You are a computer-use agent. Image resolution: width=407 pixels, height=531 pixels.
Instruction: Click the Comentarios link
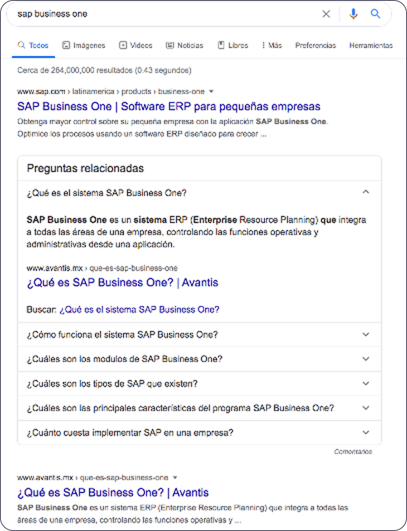coord(353,452)
